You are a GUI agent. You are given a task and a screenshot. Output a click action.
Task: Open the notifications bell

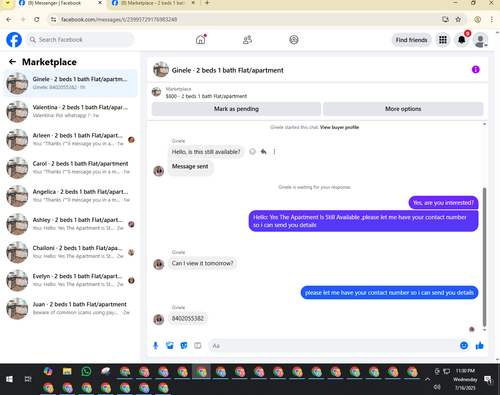tap(462, 40)
